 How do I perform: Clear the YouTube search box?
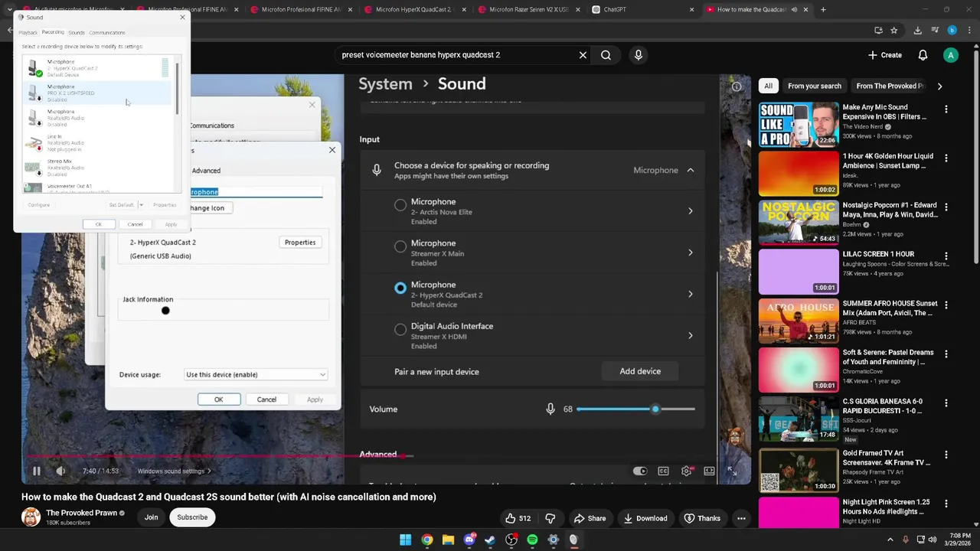tap(583, 55)
